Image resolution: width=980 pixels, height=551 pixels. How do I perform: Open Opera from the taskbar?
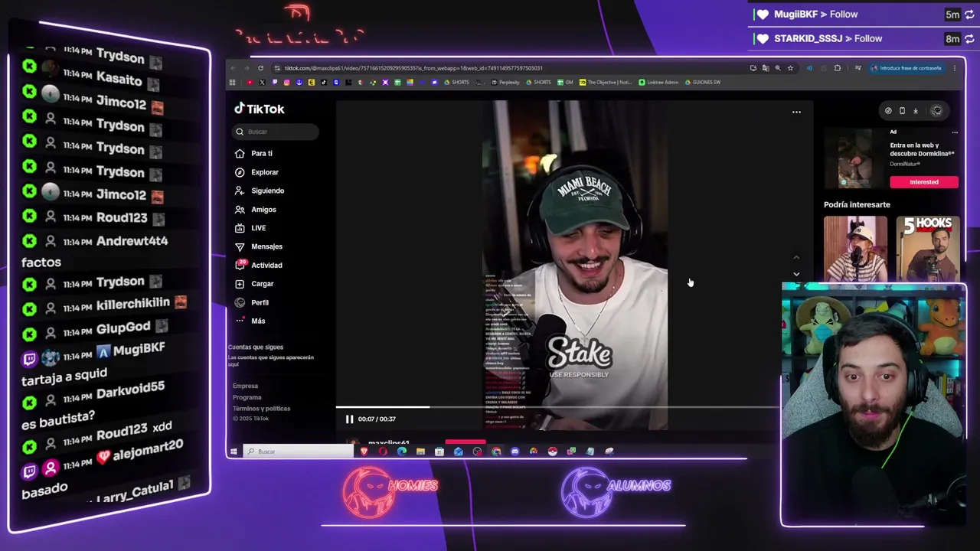click(383, 452)
